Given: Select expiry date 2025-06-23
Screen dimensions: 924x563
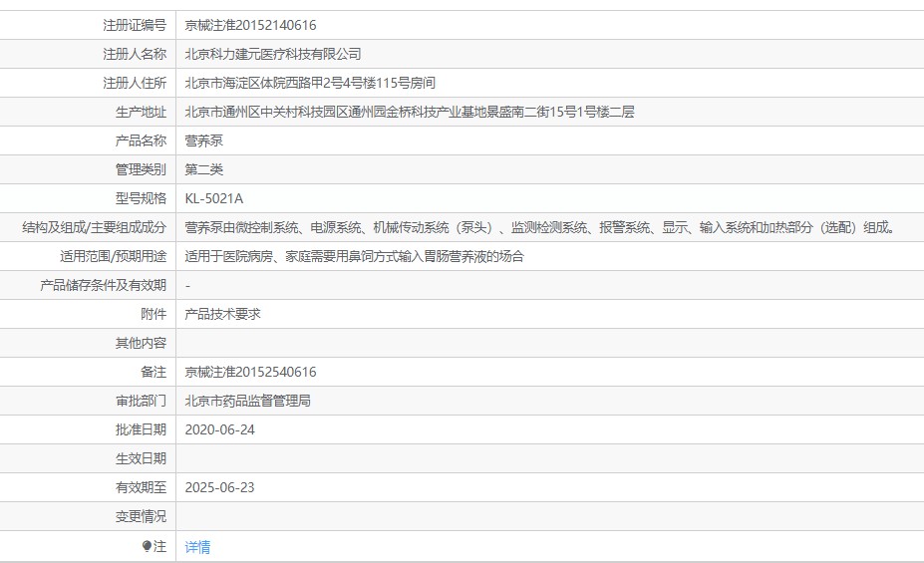Looking at the screenshot, I should click(220, 487).
